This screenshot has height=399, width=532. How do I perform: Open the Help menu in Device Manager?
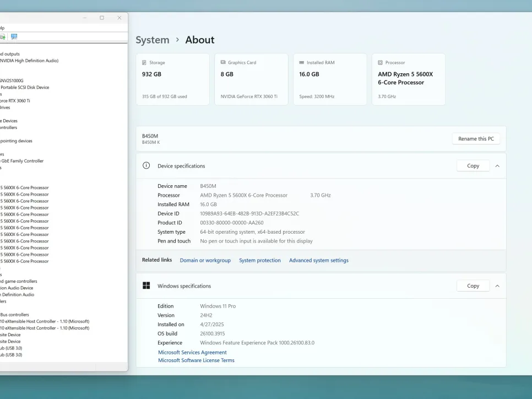[2, 28]
